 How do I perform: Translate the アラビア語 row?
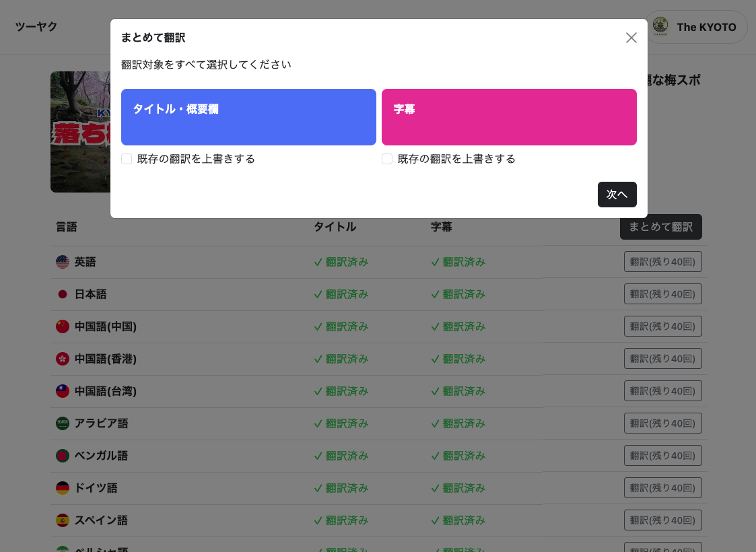[662, 423]
